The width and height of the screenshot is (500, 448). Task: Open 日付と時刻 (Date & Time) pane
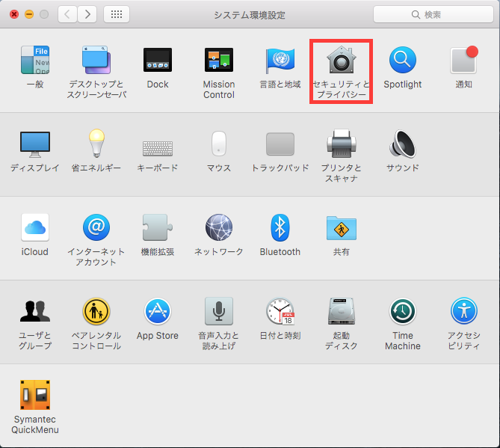pos(280,311)
